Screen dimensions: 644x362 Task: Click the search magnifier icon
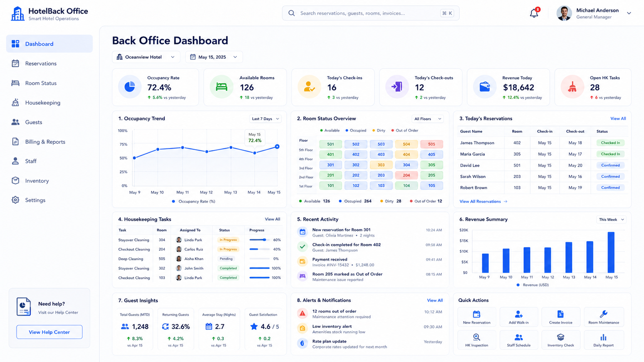pos(292,13)
